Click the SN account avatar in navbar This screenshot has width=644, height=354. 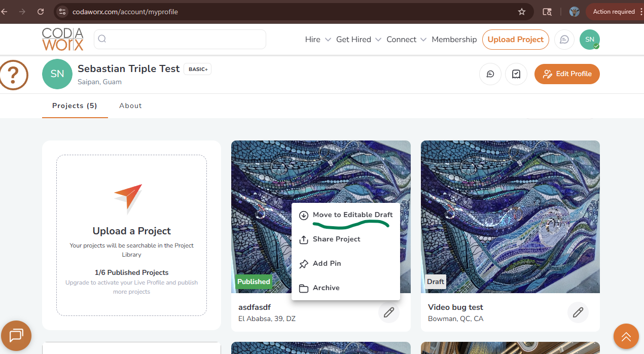click(x=589, y=40)
